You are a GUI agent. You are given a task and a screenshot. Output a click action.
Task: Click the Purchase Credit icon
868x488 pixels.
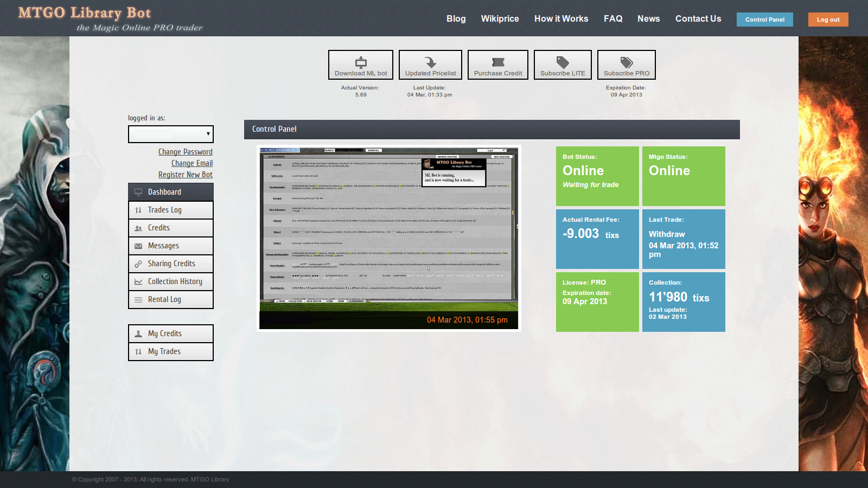[x=498, y=62]
